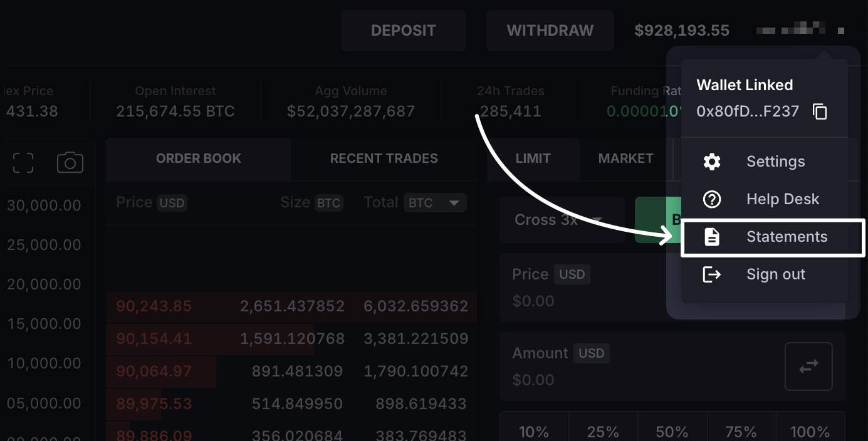Choose the 50% amount preset
The width and height of the screenshot is (868, 441).
[x=672, y=432]
